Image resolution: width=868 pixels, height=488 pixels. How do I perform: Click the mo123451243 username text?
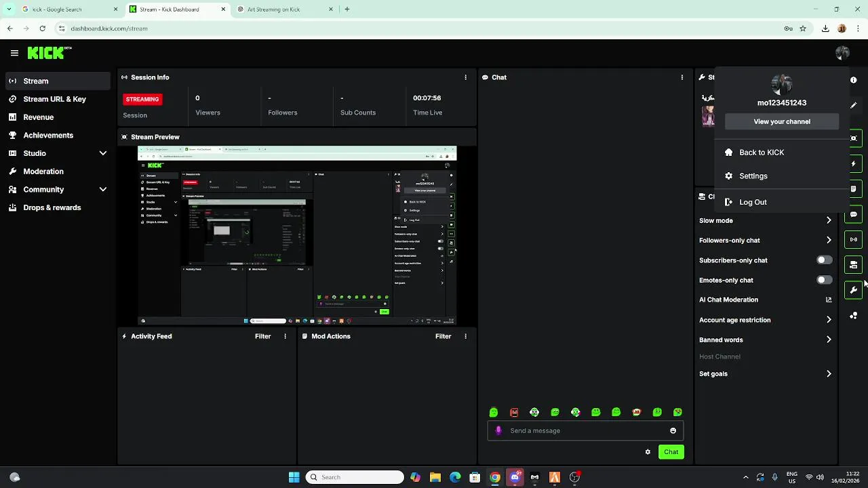pyautogui.click(x=782, y=103)
